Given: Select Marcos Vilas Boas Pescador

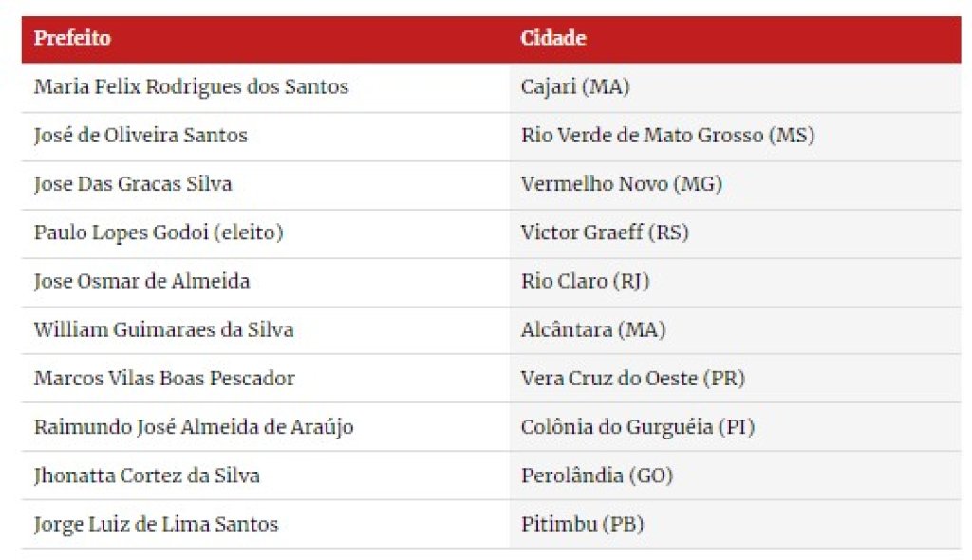Looking at the screenshot, I should coord(164,379).
